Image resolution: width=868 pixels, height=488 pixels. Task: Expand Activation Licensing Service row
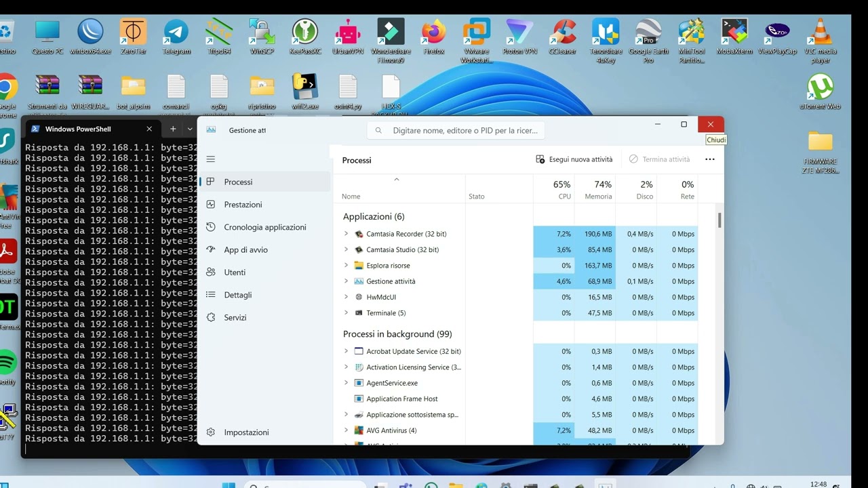pyautogui.click(x=346, y=367)
